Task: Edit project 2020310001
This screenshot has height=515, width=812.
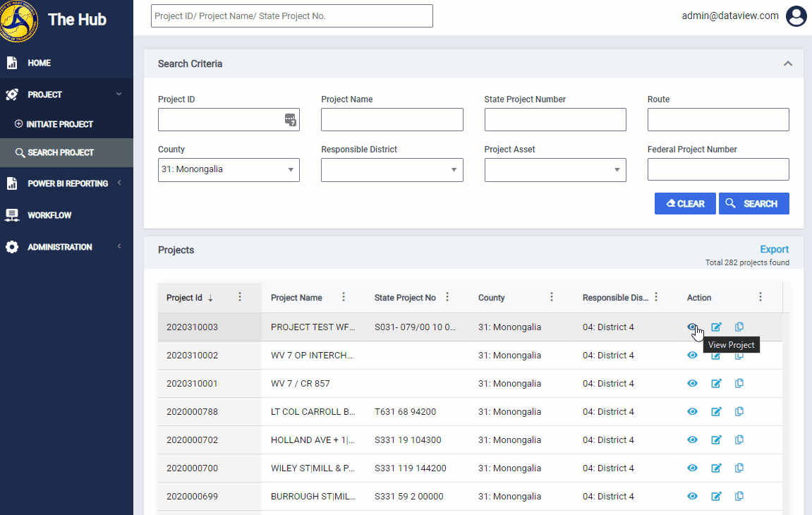Action: (716, 383)
